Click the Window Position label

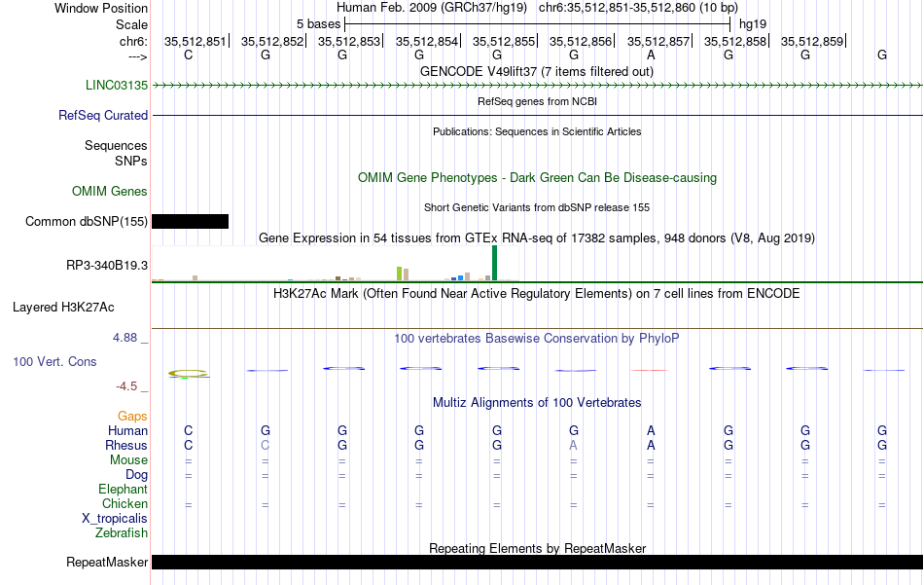101,8
